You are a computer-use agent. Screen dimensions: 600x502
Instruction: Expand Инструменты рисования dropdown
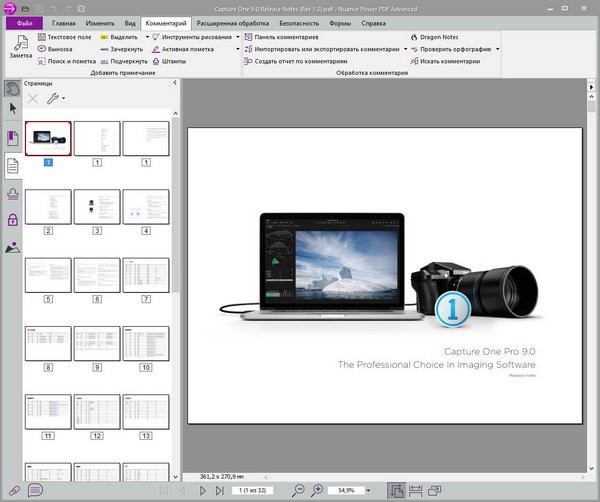coord(238,37)
